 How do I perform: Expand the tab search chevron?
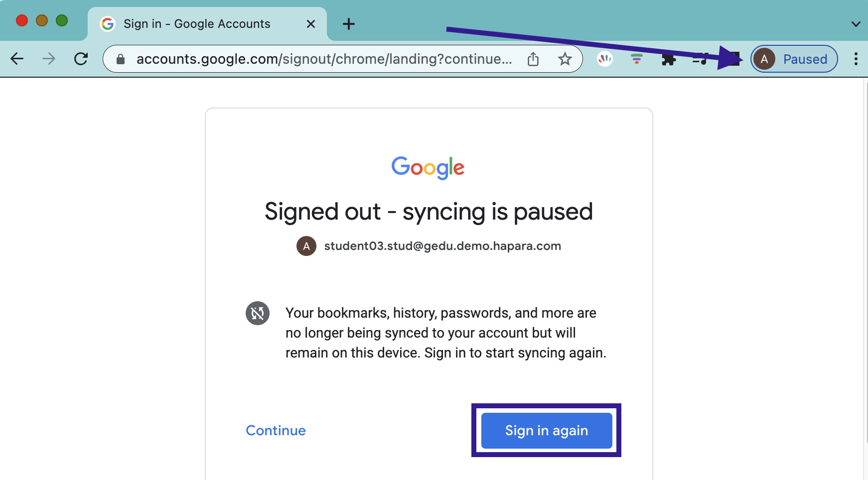pyautogui.click(x=856, y=24)
